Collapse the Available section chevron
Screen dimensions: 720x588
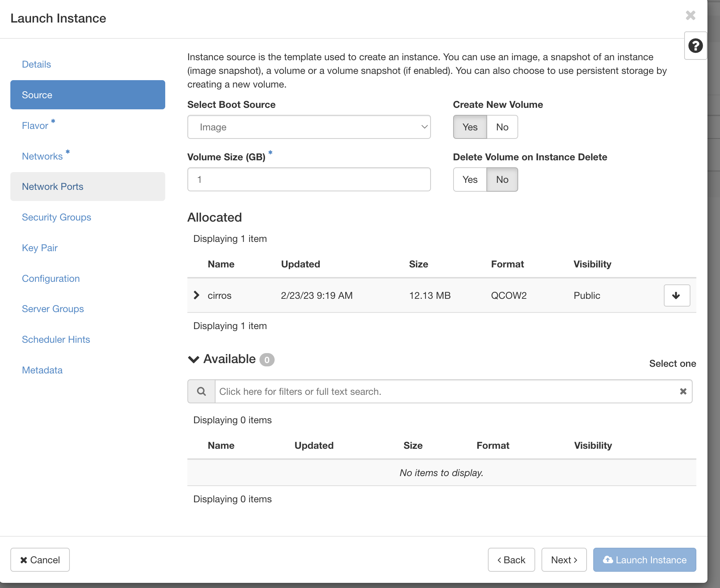coord(193,359)
